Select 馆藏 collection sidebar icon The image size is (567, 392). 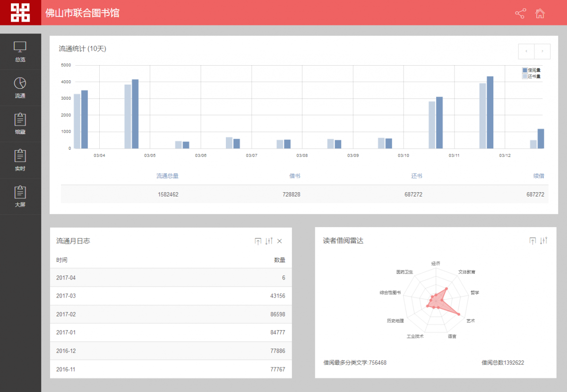coord(20,124)
